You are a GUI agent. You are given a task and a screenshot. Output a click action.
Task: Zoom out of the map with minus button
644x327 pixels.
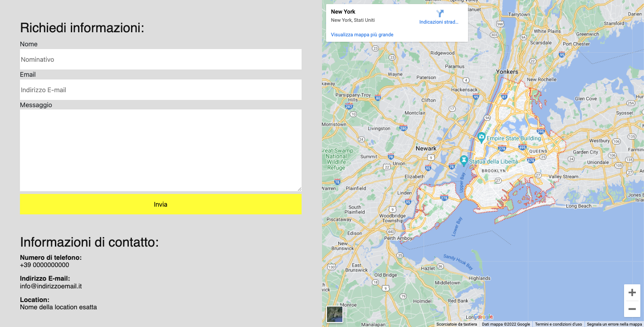click(632, 309)
